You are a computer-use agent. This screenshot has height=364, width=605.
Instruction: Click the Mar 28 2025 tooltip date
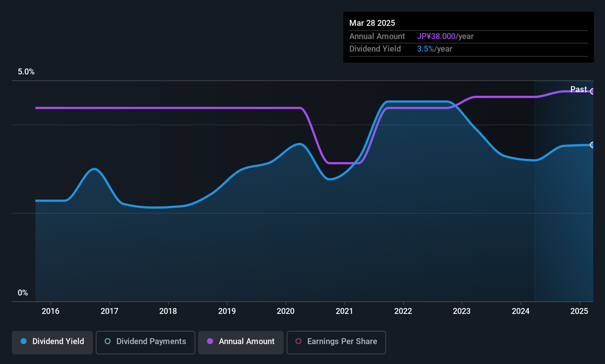coord(372,23)
